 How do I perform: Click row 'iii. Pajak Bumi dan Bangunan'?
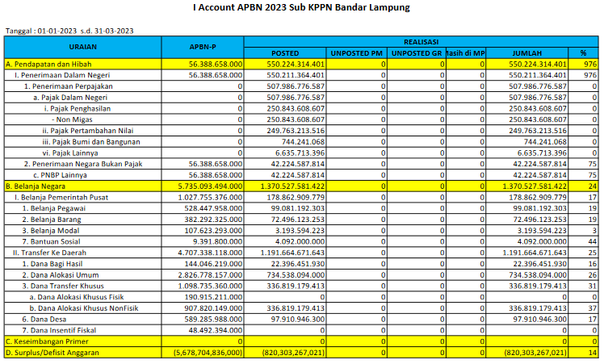pyautogui.click(x=301, y=142)
